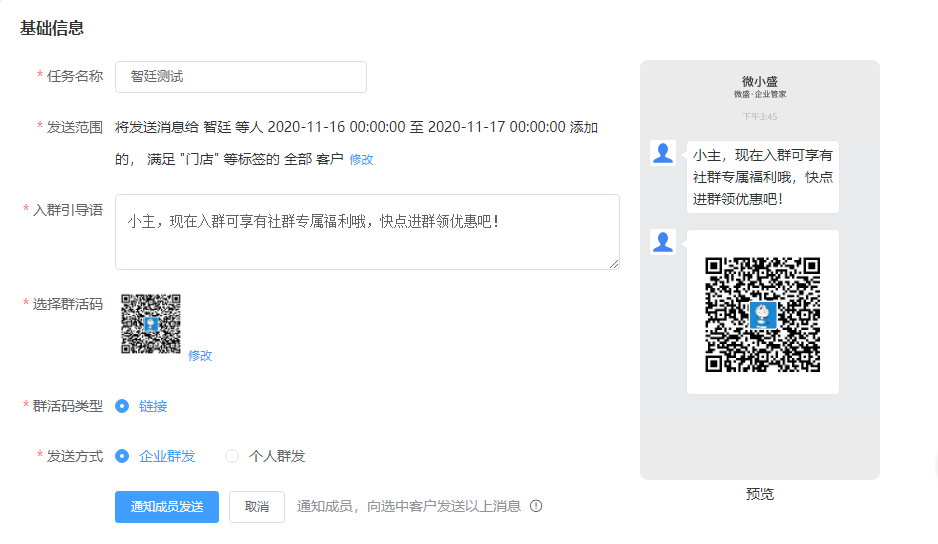This screenshot has height=544, width=938.
Task: Click the 发送方式 label
Action: pos(75,456)
